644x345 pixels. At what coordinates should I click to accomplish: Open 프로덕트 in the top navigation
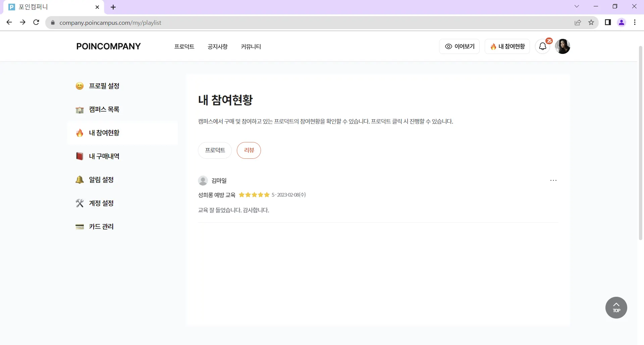pos(184,47)
